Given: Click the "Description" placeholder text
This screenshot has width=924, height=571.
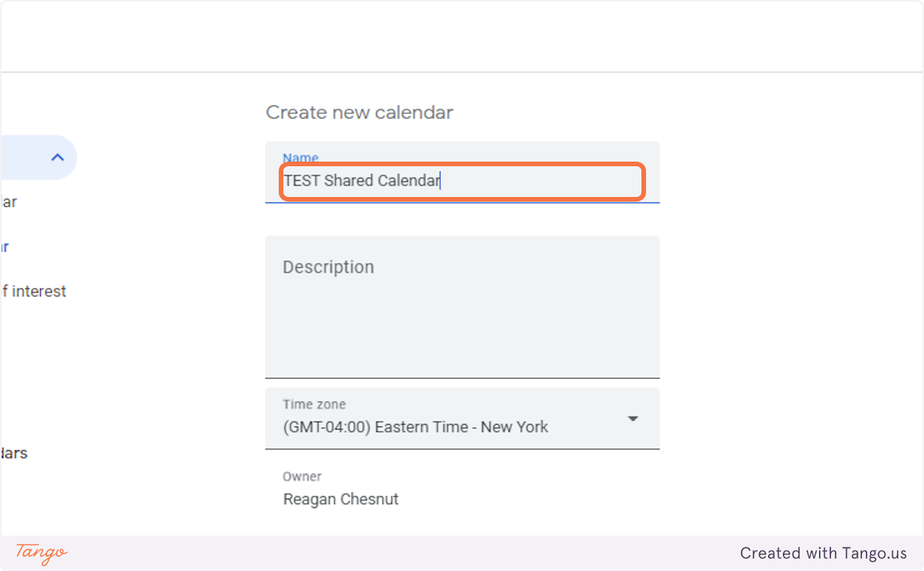Looking at the screenshot, I should pyautogui.click(x=328, y=267).
